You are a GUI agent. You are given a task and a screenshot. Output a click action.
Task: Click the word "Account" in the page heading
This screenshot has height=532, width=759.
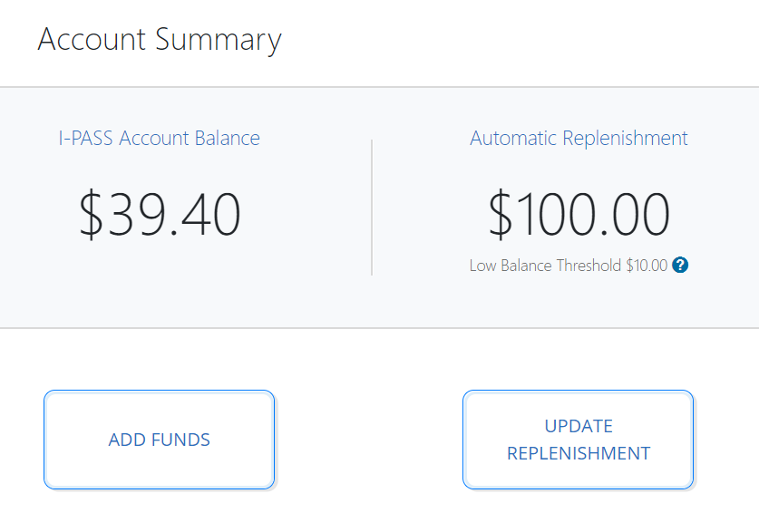(x=92, y=40)
